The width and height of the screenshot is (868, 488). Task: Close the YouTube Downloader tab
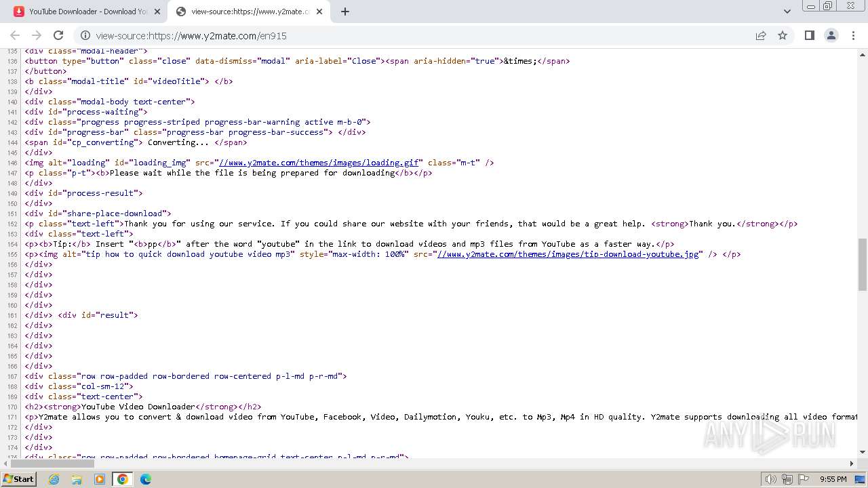click(157, 12)
